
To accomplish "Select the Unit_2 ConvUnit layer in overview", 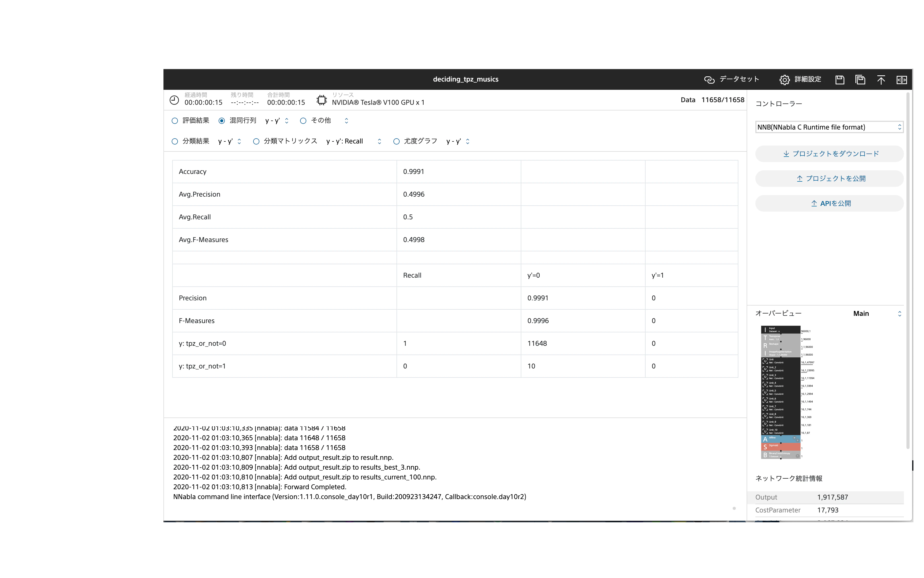I will pyautogui.click(x=780, y=369).
